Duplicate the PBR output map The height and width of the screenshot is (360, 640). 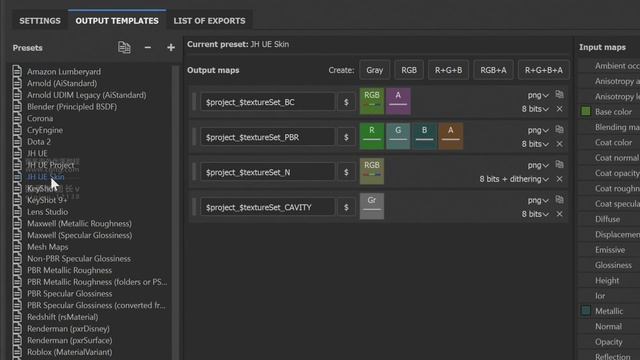559,130
